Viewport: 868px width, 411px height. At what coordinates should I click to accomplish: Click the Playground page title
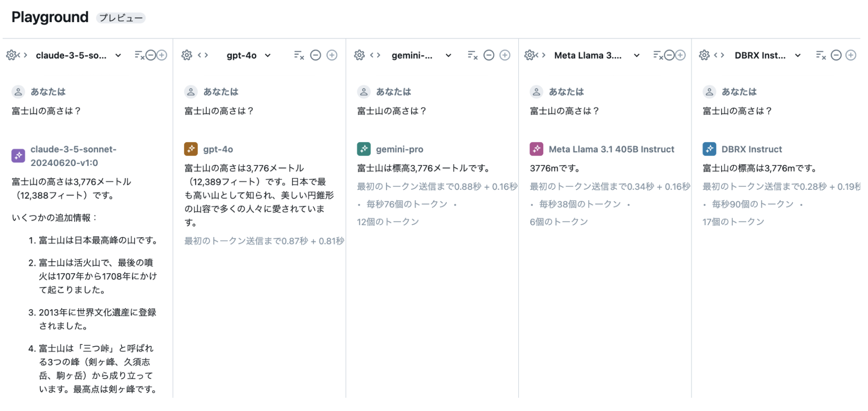pyautogui.click(x=50, y=17)
